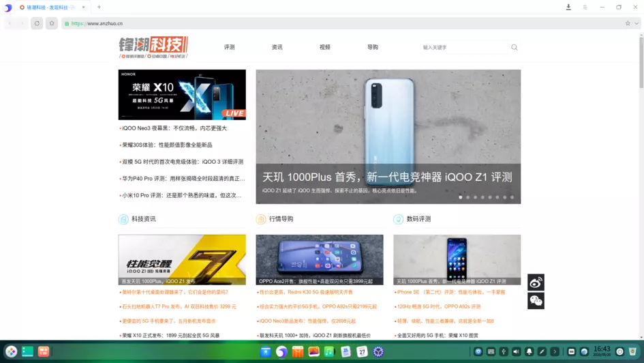
Task: Open the 荣耀30S体验 article link
Action: [167, 145]
